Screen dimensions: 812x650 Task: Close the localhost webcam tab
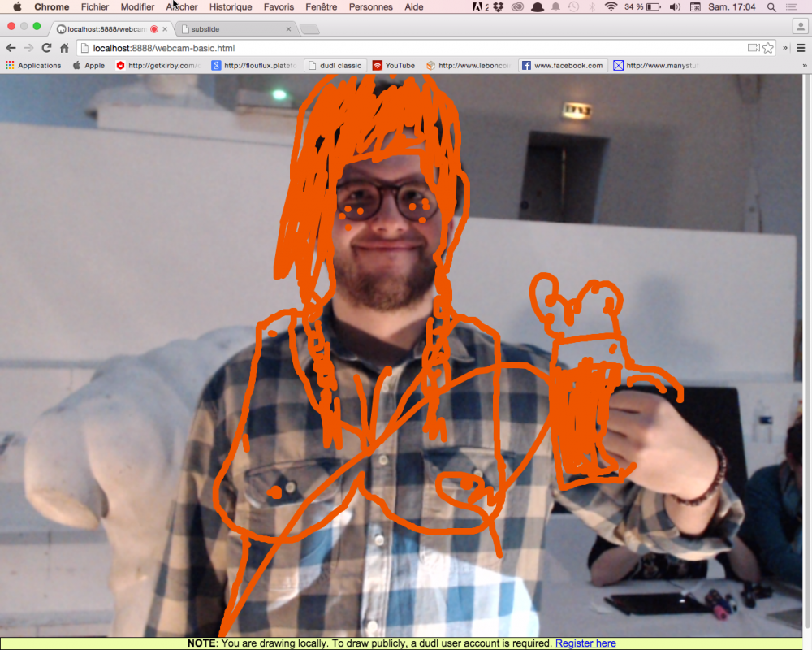pos(165,29)
